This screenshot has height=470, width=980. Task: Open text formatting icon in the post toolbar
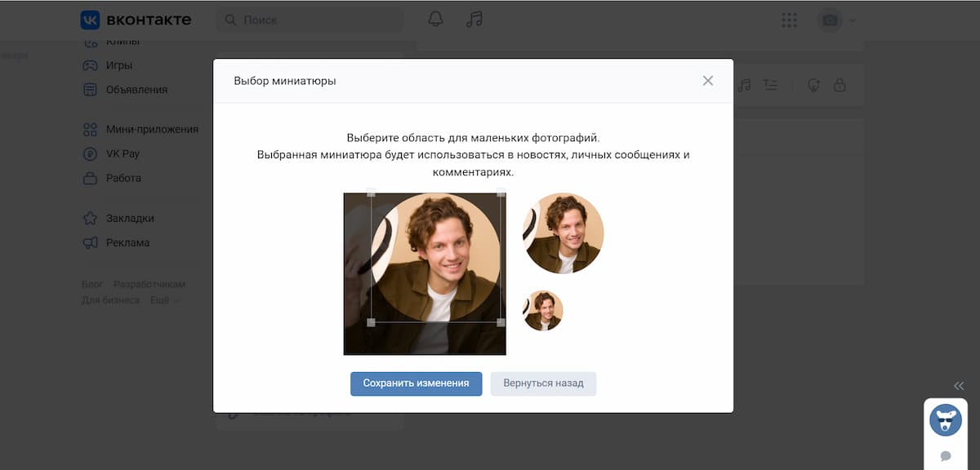(771, 85)
